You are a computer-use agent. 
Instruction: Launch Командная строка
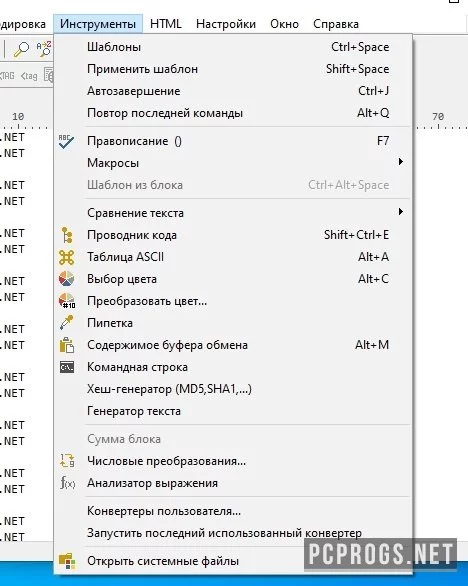tap(234, 367)
